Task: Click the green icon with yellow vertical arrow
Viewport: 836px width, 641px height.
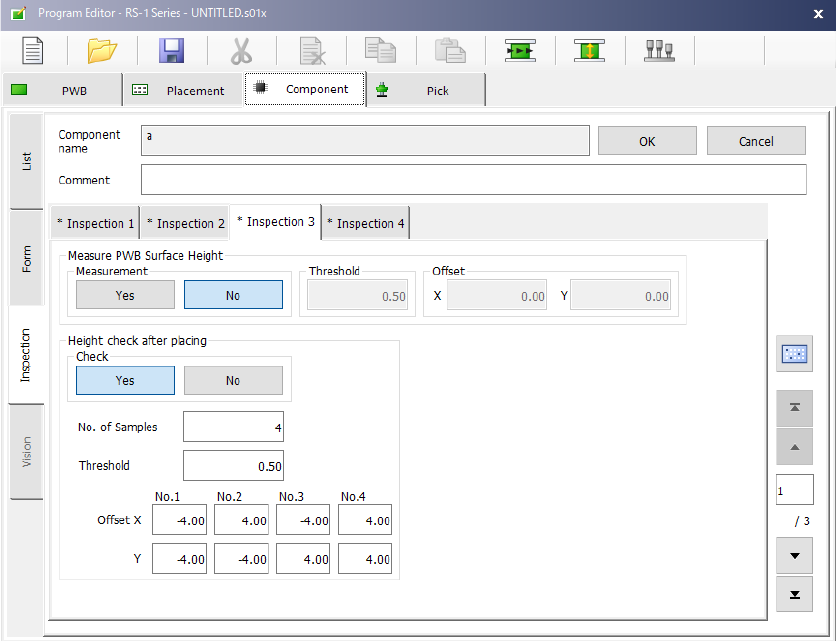Action: pyautogui.click(x=589, y=51)
